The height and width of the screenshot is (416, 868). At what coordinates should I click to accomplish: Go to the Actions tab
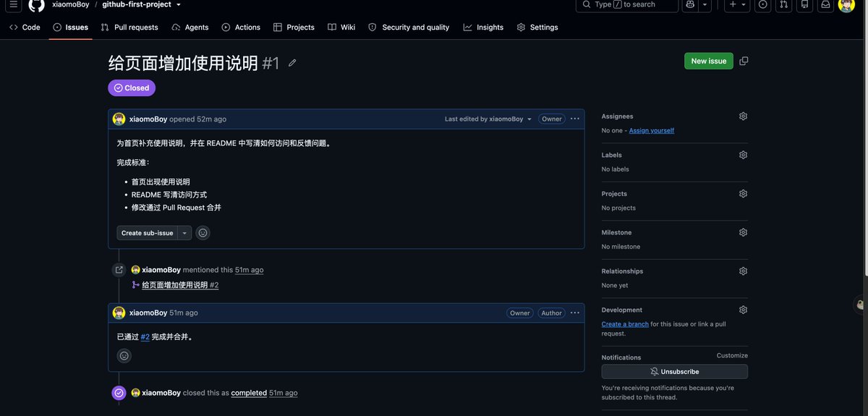pyautogui.click(x=241, y=27)
